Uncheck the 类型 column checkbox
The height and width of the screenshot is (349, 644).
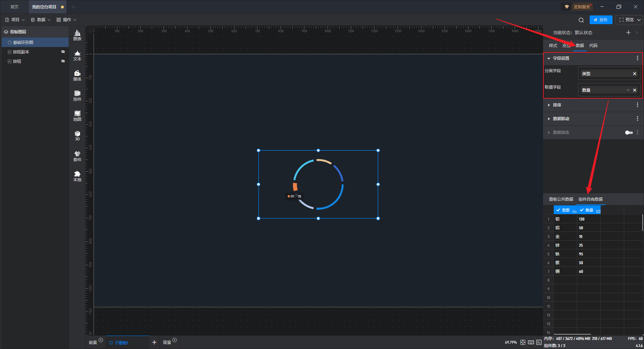coord(558,210)
